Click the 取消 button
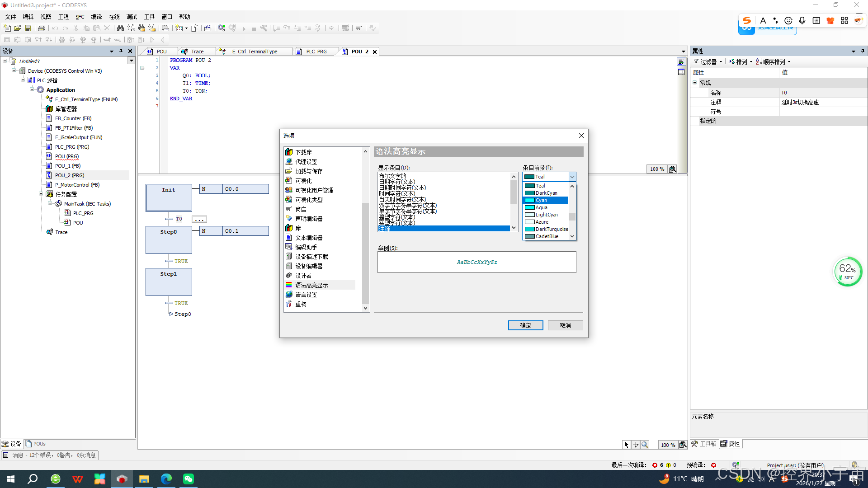 point(565,325)
